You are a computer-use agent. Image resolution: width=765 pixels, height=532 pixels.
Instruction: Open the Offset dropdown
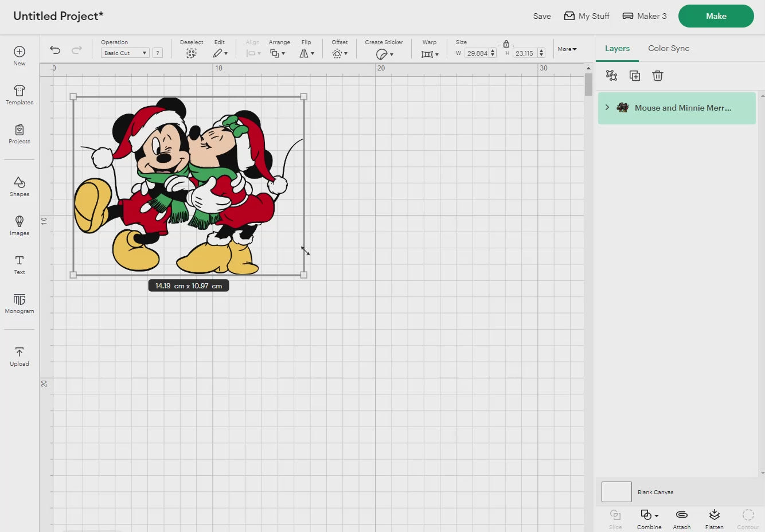(x=340, y=53)
